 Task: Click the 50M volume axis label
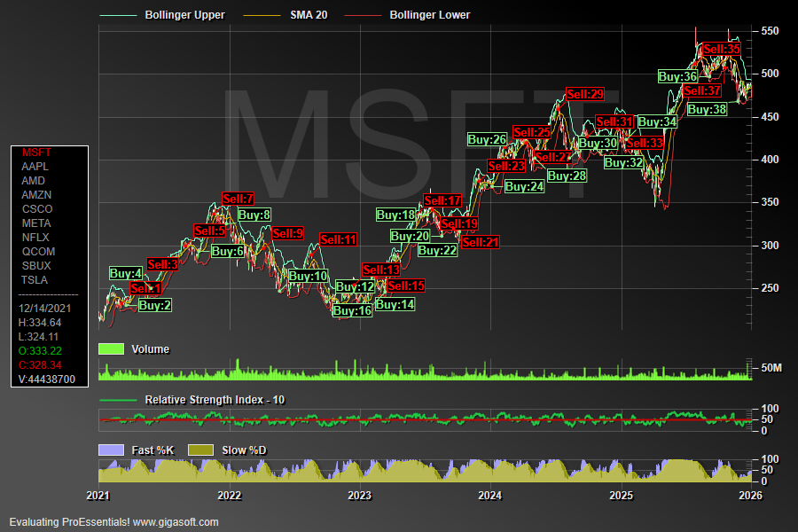click(x=771, y=368)
